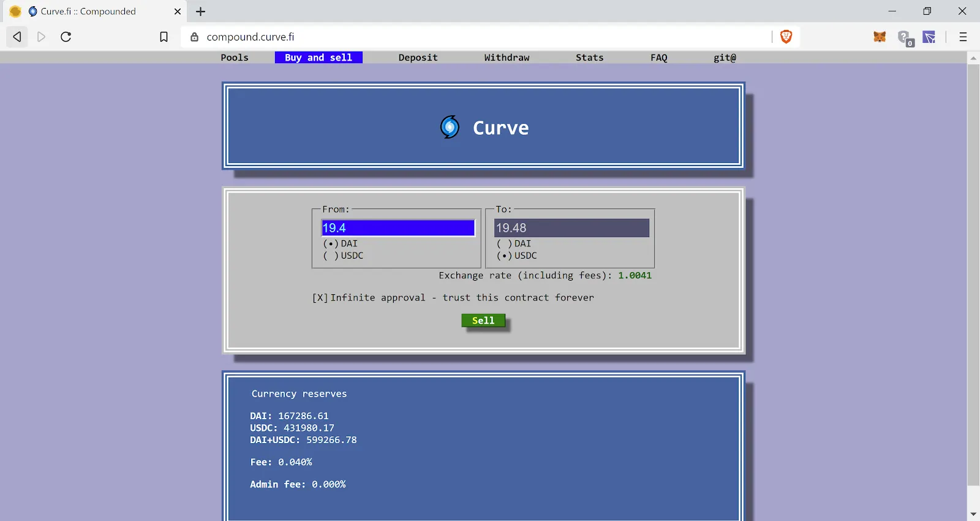Click the From amount input field
The height and width of the screenshot is (521, 980).
pos(398,228)
